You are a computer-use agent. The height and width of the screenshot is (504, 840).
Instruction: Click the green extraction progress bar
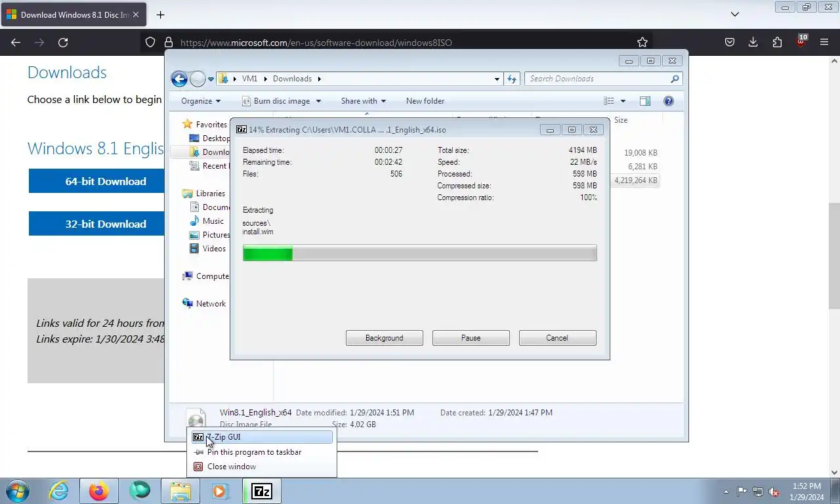[x=420, y=253]
